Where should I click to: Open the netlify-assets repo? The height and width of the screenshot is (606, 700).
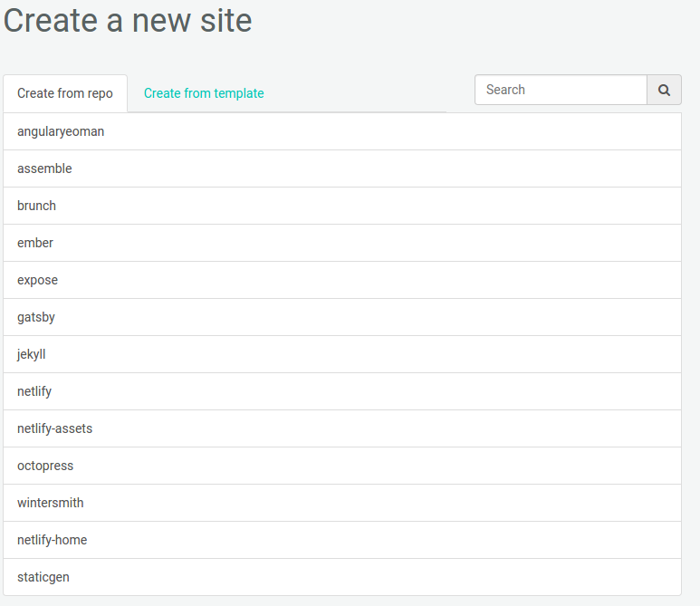click(x=342, y=428)
